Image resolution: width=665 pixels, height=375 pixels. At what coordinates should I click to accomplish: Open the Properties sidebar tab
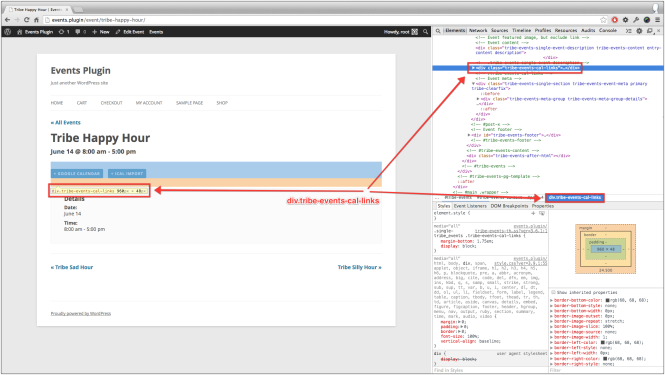(543, 206)
